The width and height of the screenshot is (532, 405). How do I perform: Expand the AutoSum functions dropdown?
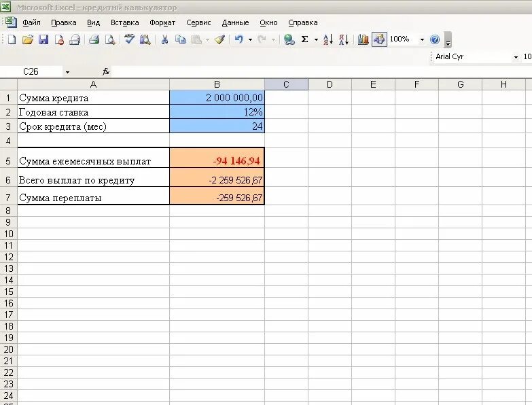316,39
